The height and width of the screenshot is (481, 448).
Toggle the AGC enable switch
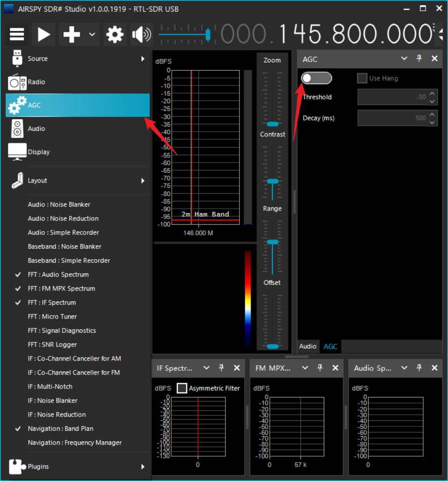tap(316, 78)
